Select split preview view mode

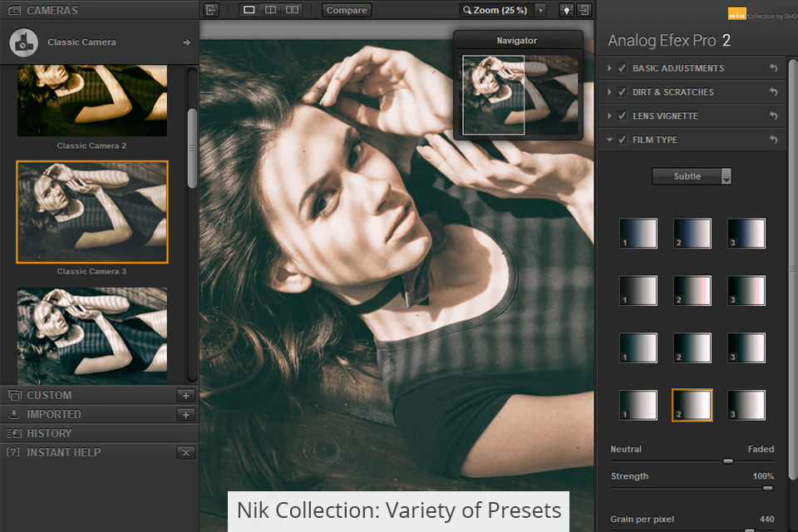point(271,10)
